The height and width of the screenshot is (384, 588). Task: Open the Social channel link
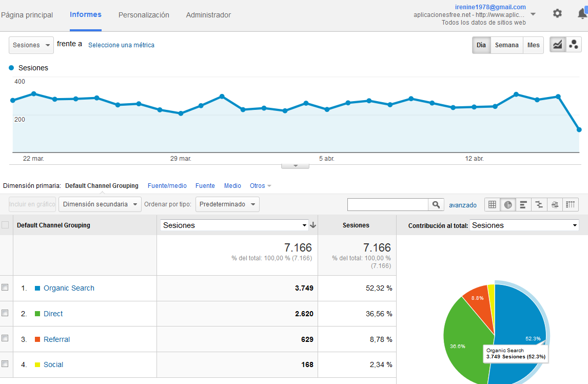[x=53, y=364]
